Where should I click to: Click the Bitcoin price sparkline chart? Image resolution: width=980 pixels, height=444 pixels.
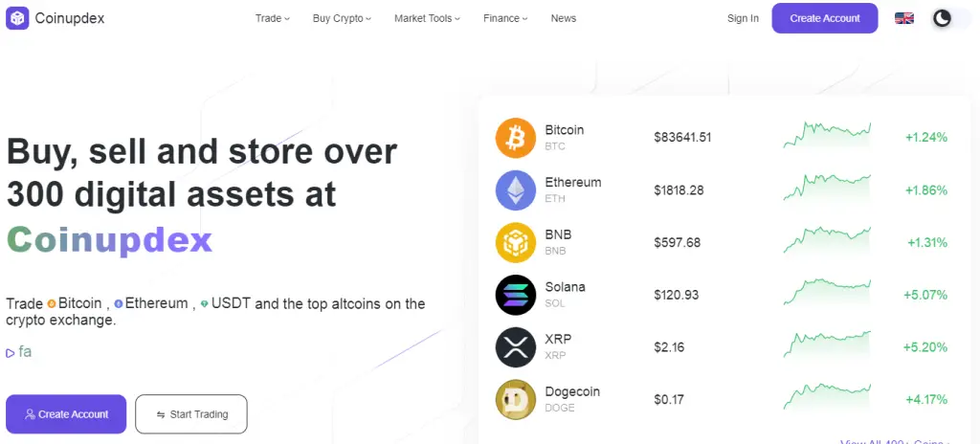[x=827, y=136]
